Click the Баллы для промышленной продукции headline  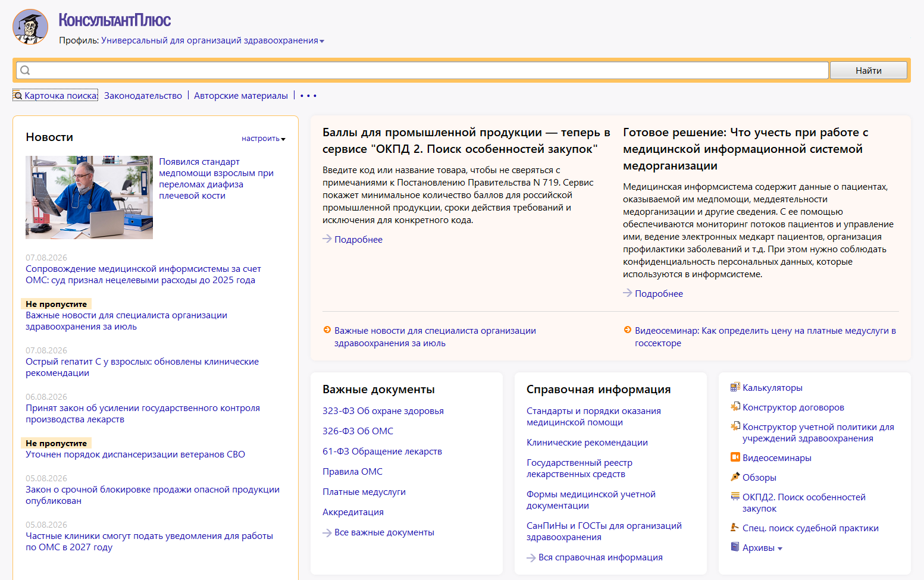click(x=466, y=140)
